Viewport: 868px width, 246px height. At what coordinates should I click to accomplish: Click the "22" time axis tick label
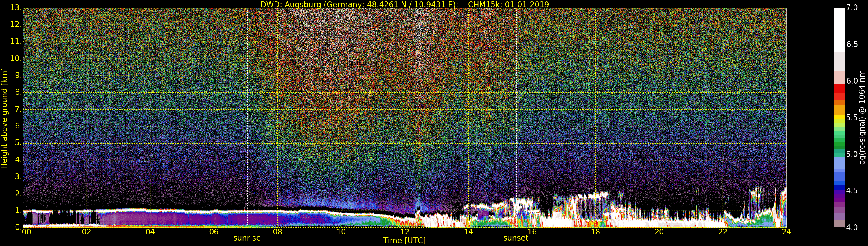click(x=723, y=232)
